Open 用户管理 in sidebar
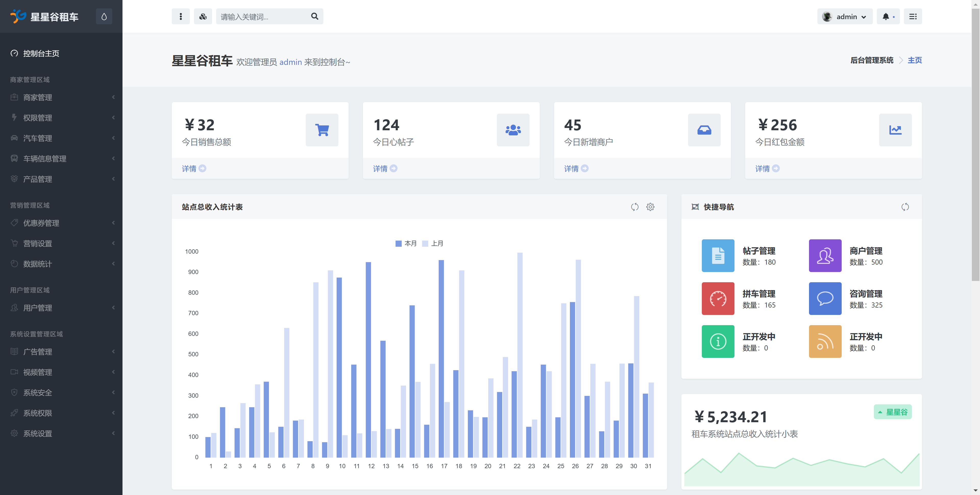The height and width of the screenshot is (495, 980). [61, 308]
